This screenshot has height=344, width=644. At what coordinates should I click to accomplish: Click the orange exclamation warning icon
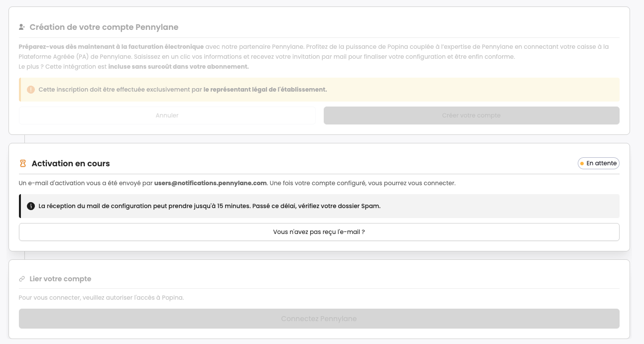tap(31, 90)
